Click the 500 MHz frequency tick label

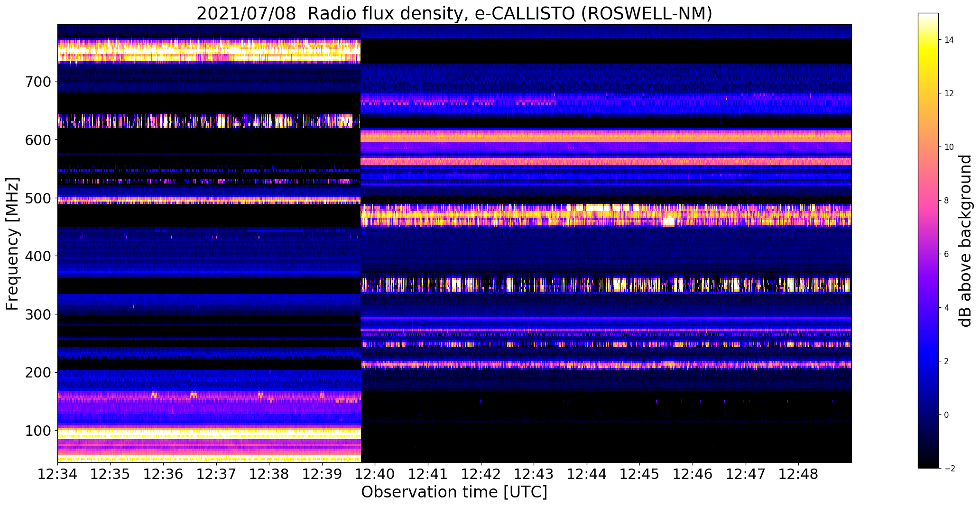(37, 198)
